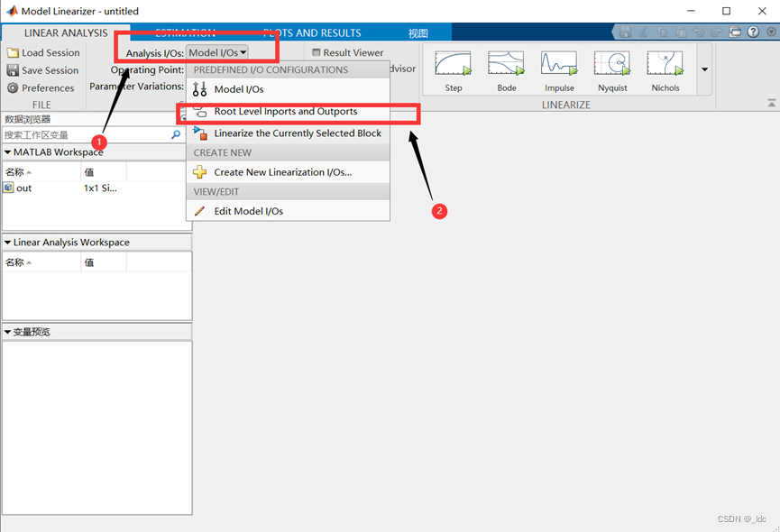Choose Root Level Inports and Outports
780x532 pixels.
(x=288, y=112)
